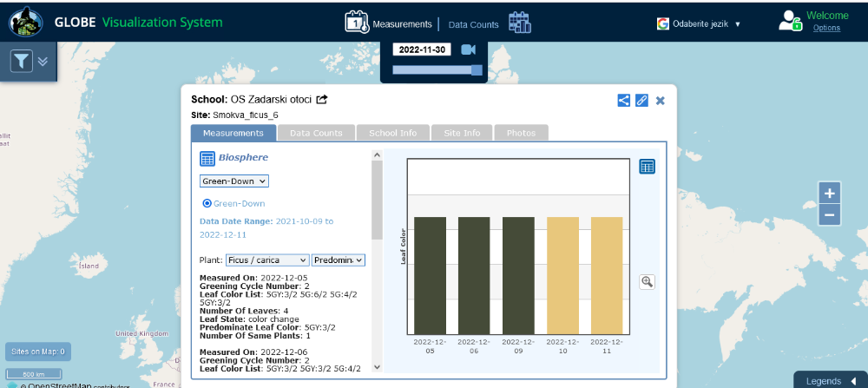Open the Green-Down protocol dropdown

pos(234,181)
